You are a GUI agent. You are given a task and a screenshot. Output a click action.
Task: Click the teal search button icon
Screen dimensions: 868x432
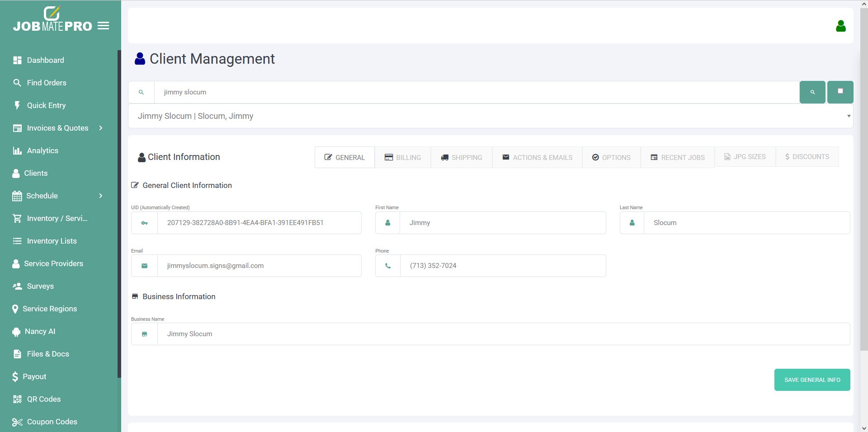pyautogui.click(x=812, y=92)
